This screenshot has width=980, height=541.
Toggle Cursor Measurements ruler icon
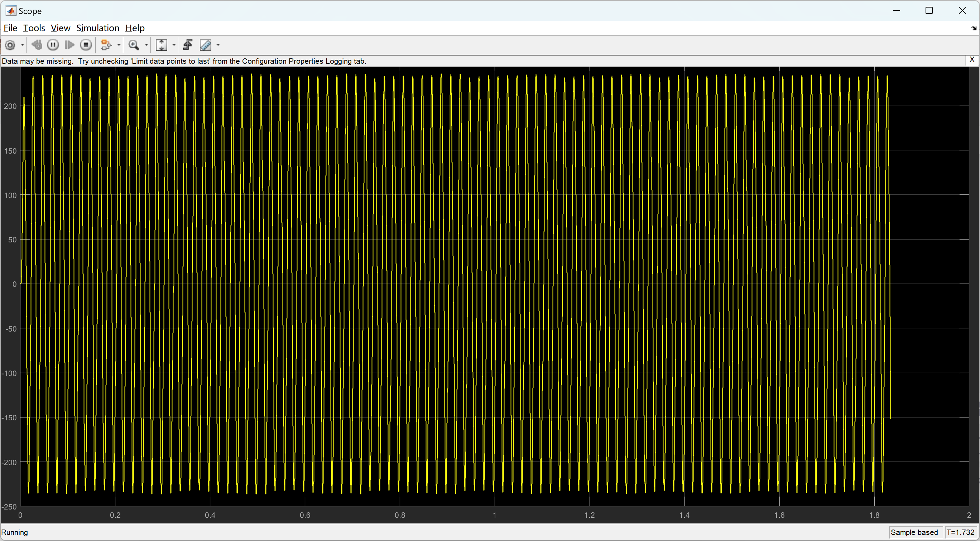(206, 45)
